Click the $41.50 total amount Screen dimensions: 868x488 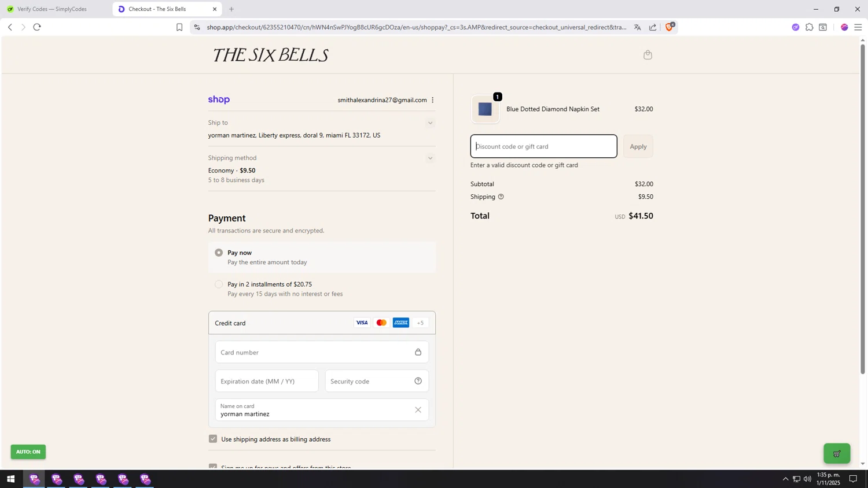641,216
